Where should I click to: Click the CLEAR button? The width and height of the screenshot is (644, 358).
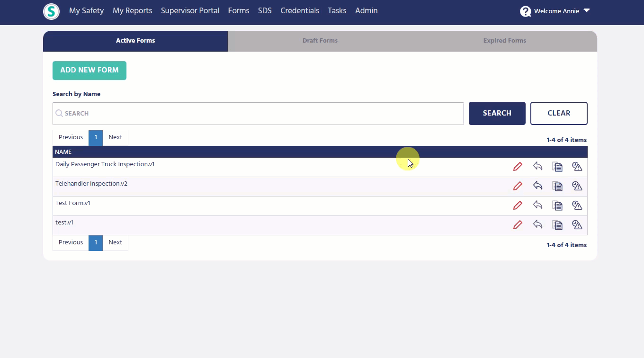coord(559,114)
